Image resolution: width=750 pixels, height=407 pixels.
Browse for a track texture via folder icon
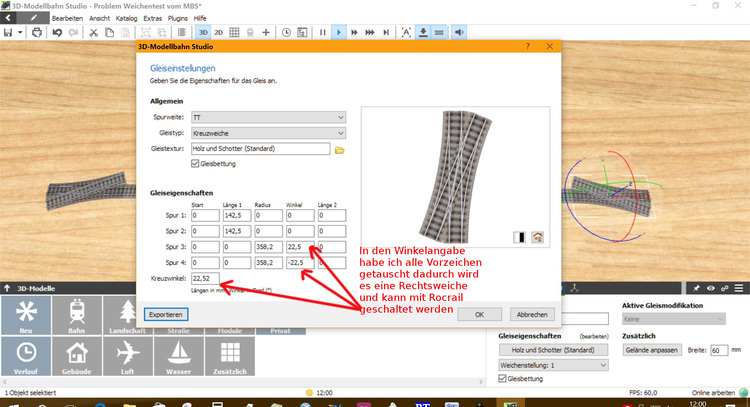[339, 149]
